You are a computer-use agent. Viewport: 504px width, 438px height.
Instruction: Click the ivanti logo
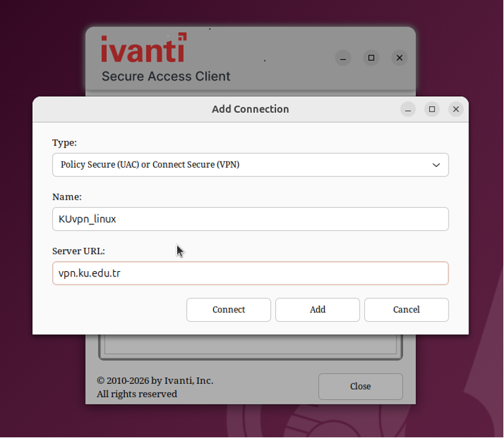[144, 47]
